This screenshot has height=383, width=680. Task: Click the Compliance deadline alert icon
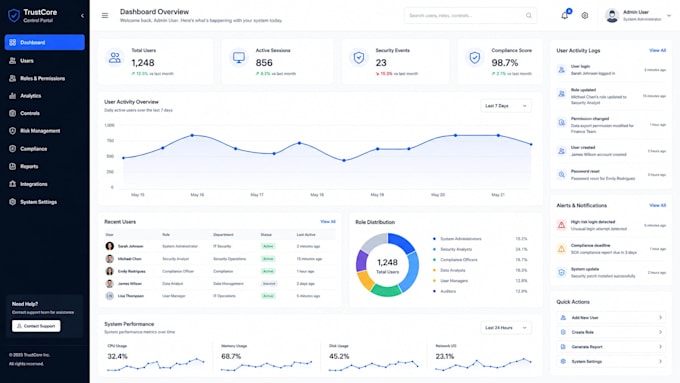pos(562,249)
